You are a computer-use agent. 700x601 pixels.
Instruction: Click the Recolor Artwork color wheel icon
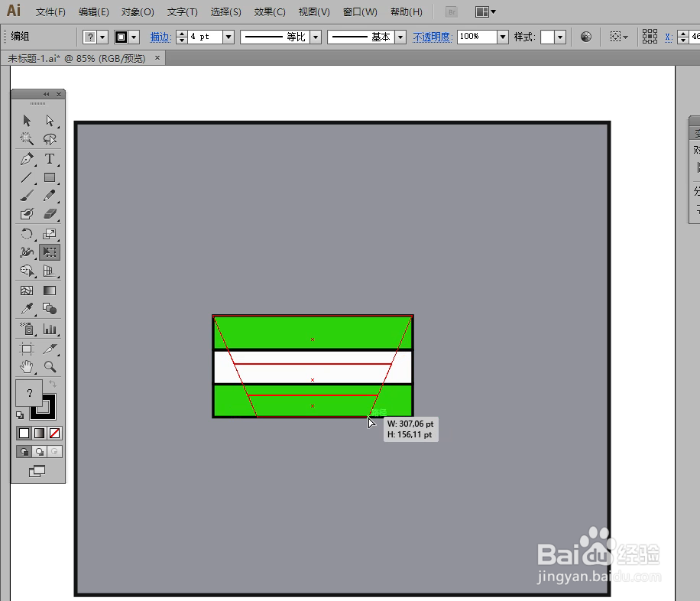pyautogui.click(x=586, y=37)
